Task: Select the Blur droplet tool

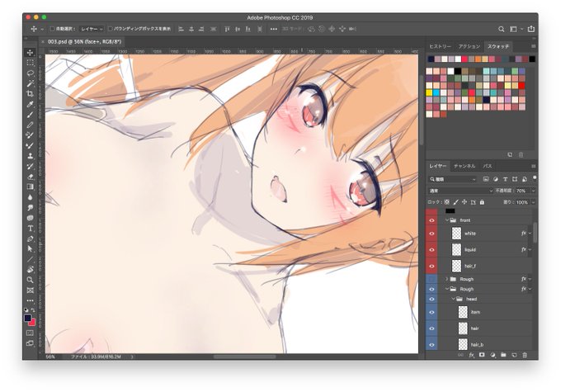Action: point(30,197)
